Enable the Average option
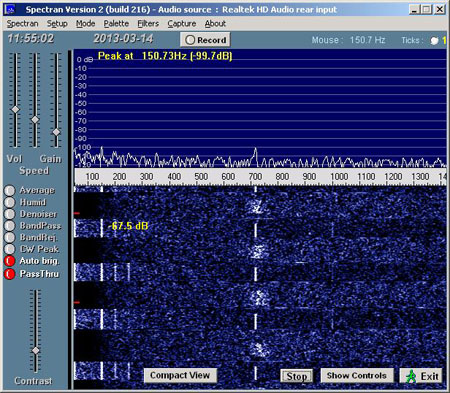The height and width of the screenshot is (393, 450). point(10,190)
